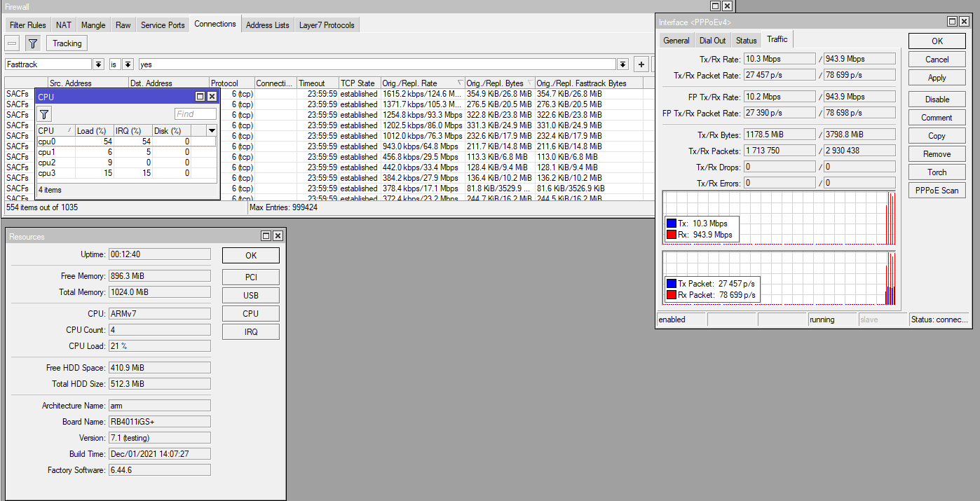
Task: Go to the Address Lists tab
Action: pos(267,25)
